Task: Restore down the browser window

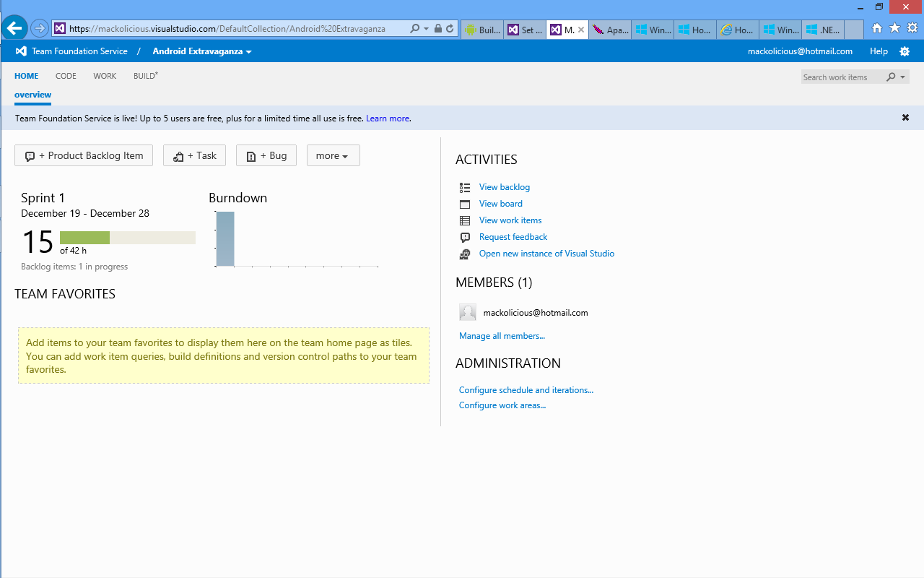Action: (x=879, y=7)
